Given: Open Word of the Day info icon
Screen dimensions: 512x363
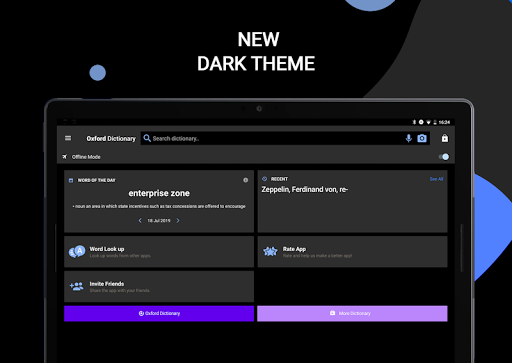Looking at the screenshot, I should coord(246,180).
